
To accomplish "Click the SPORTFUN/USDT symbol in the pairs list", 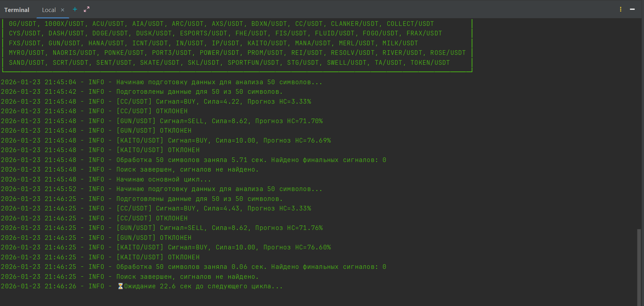I will [253, 63].
